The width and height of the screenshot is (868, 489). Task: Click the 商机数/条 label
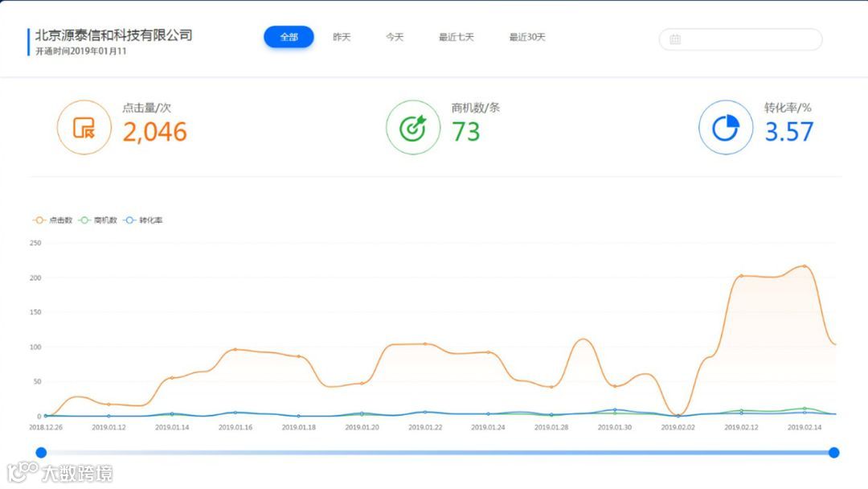click(476, 108)
